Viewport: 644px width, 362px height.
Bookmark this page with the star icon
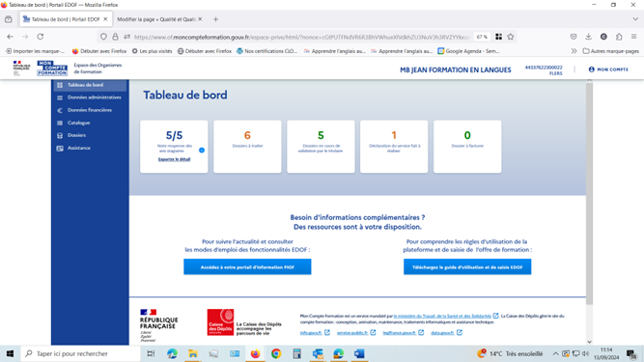[x=511, y=37]
